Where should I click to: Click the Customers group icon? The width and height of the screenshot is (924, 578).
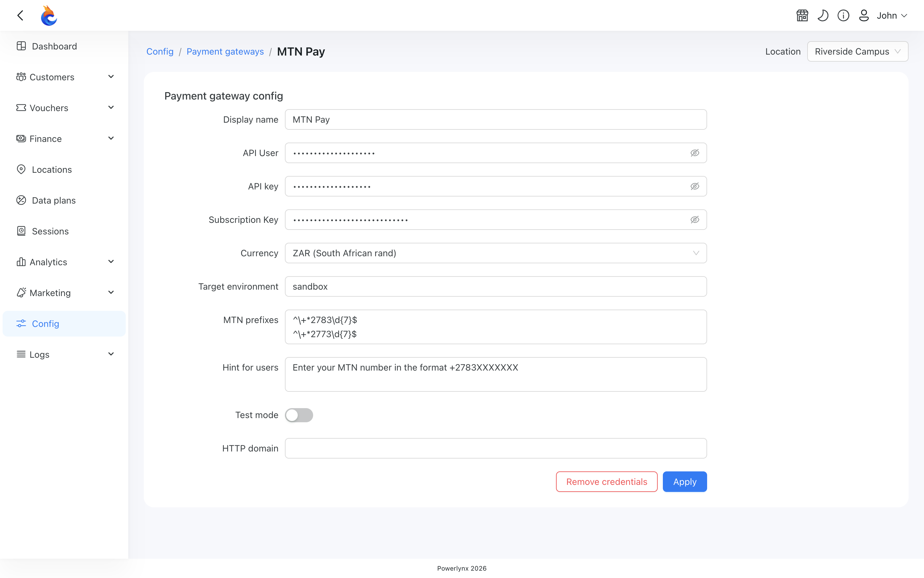click(x=21, y=77)
